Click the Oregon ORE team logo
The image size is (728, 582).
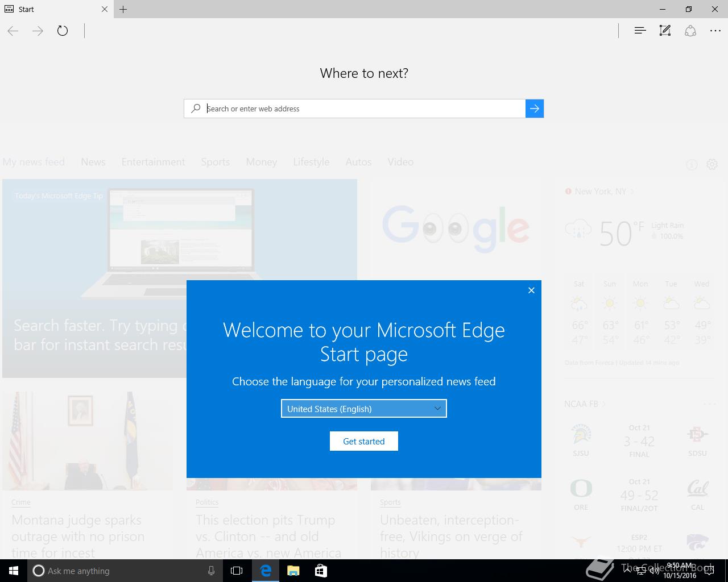[581, 489]
